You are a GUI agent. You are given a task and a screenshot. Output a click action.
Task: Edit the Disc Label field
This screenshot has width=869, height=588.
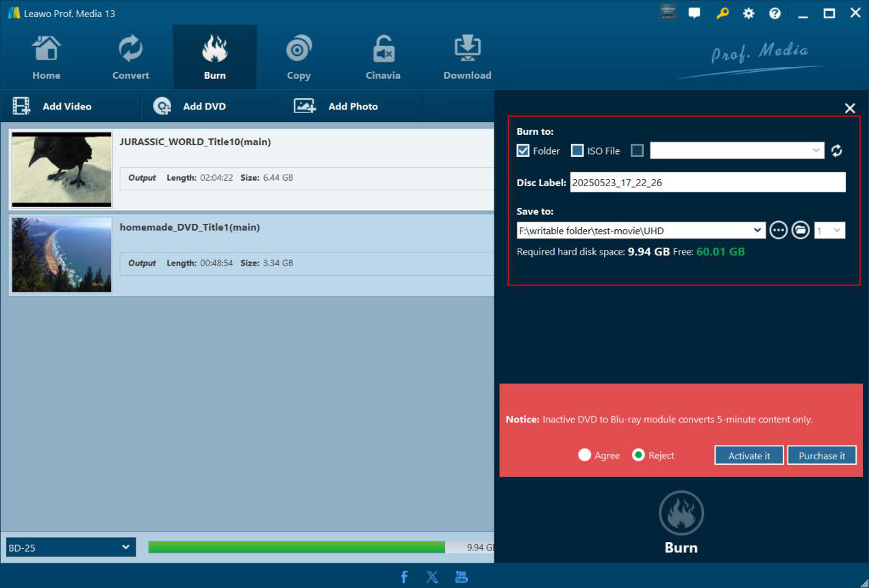(x=707, y=182)
